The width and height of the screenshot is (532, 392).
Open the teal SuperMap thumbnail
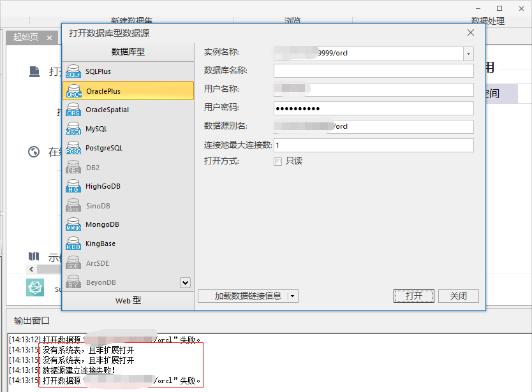[x=35, y=287]
